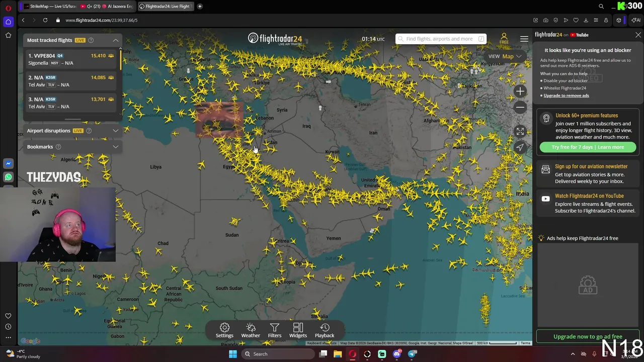644x362 pixels.
Task: Open Sign up for aviation newsletter
Action: click(591, 166)
